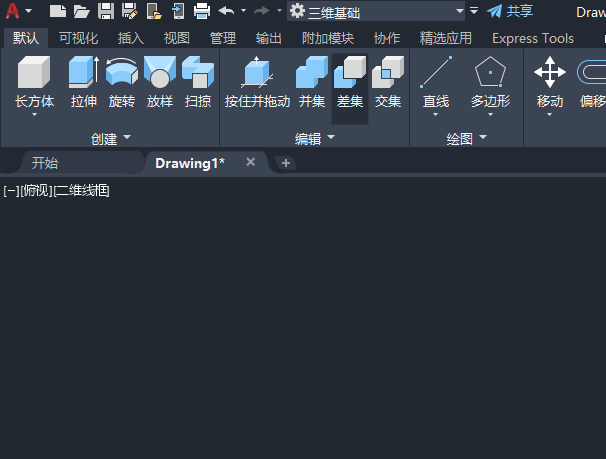The width and height of the screenshot is (606, 459).
Task: Expand the 直线 flyout arrow
Action: [436, 114]
